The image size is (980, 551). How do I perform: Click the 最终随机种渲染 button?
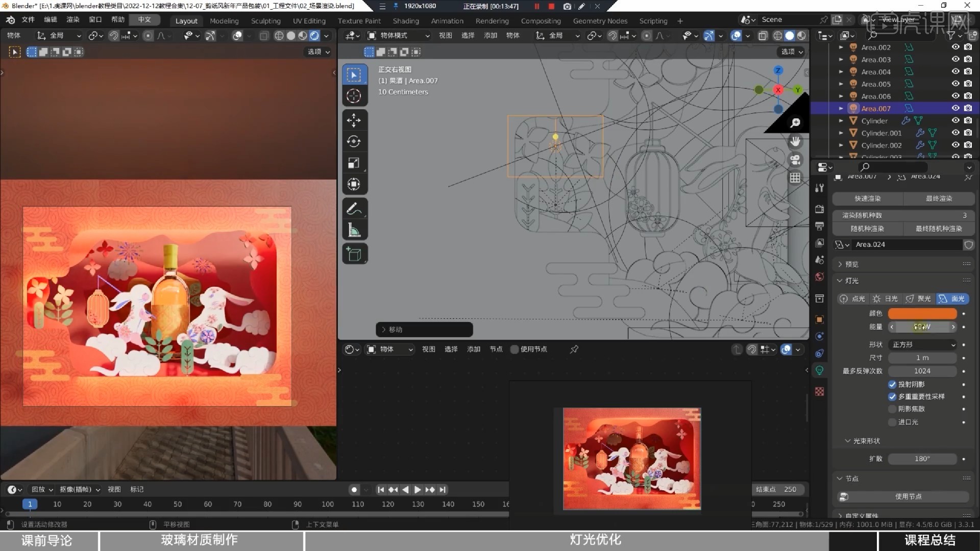coord(939,229)
